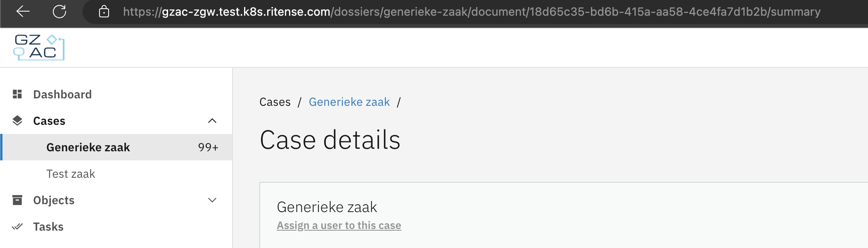Click the browser back arrow
868x248 pixels.
pos(23,12)
